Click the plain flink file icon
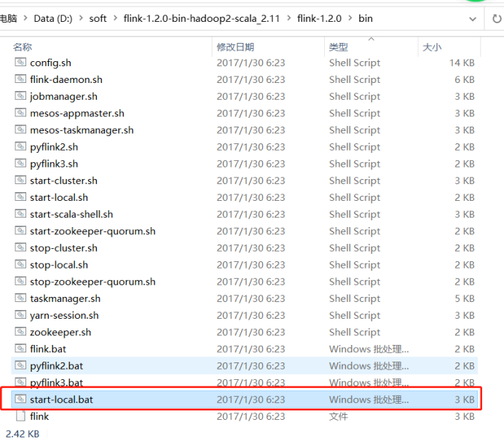This screenshot has height=441, width=504. coord(20,416)
